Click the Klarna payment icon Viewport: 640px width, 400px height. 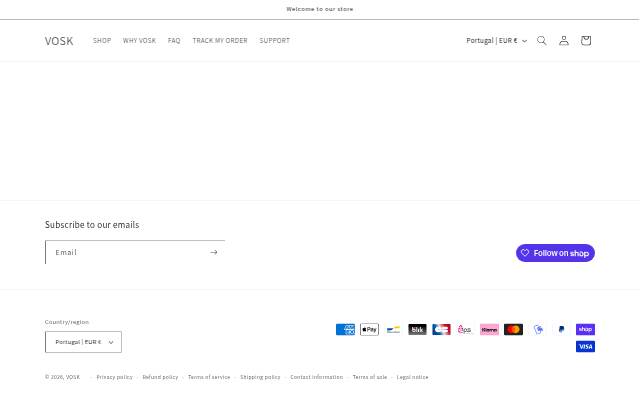pyautogui.click(x=489, y=329)
